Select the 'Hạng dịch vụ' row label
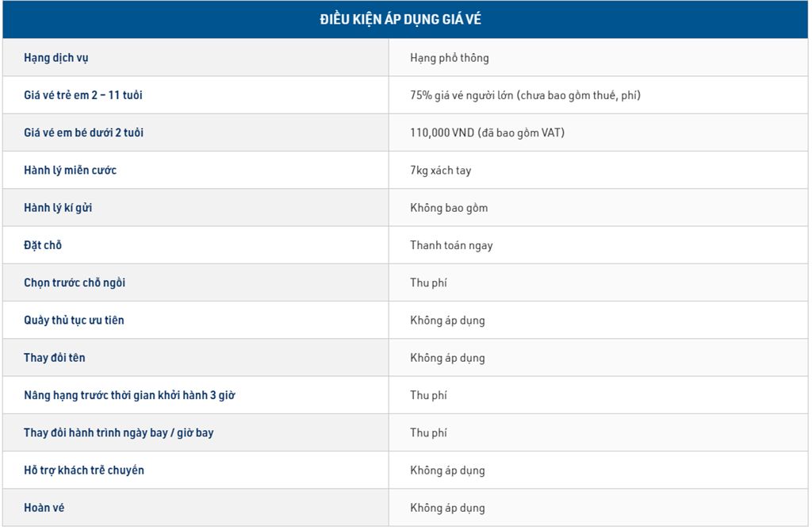Image resolution: width=812 pixels, height=530 pixels. pyautogui.click(x=56, y=57)
